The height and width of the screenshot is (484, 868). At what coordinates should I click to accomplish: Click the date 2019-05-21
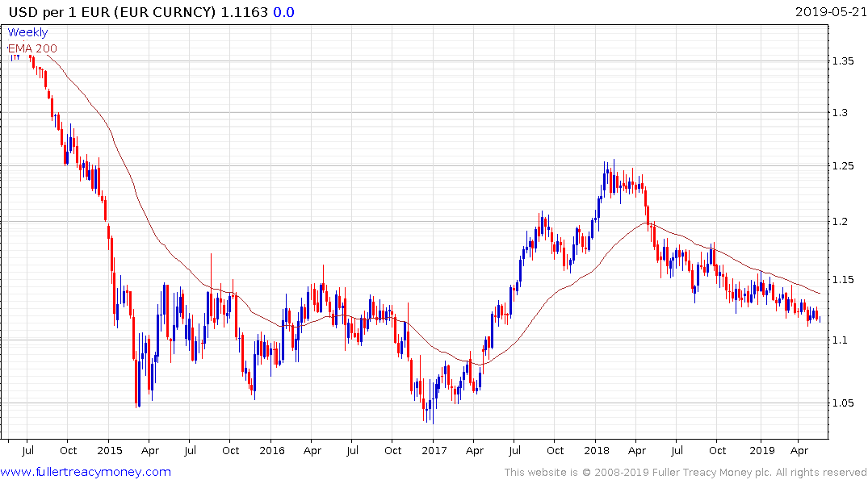pos(830,11)
